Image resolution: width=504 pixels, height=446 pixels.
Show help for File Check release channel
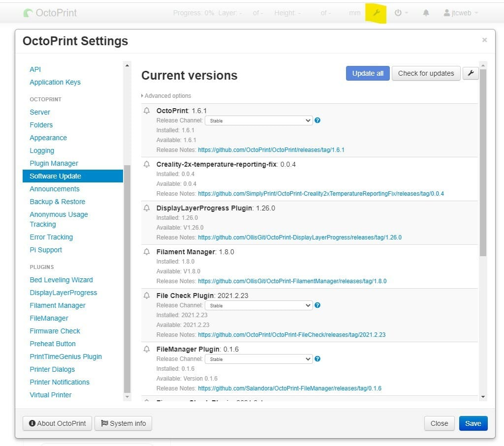click(317, 305)
